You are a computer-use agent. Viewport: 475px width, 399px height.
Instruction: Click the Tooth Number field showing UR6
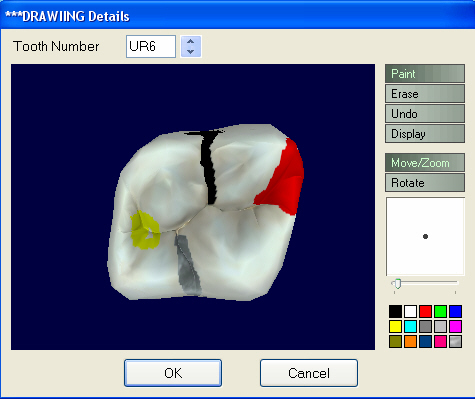(151, 46)
